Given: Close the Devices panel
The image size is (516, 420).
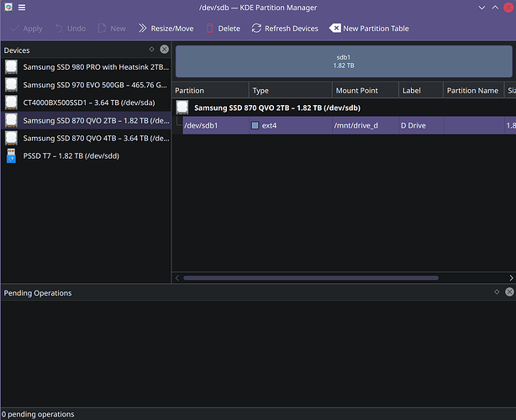Looking at the screenshot, I should (x=164, y=49).
